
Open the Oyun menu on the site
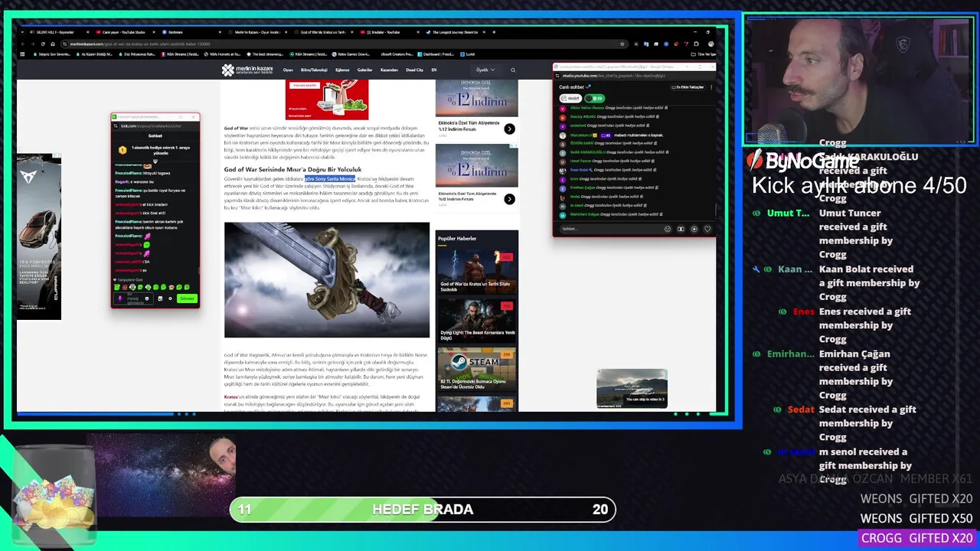pyautogui.click(x=288, y=70)
